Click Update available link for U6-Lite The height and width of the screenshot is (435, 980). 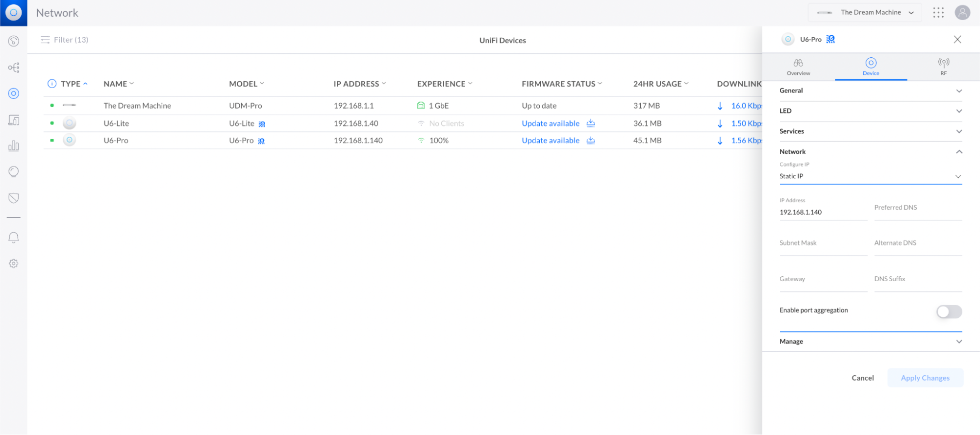[x=551, y=123]
